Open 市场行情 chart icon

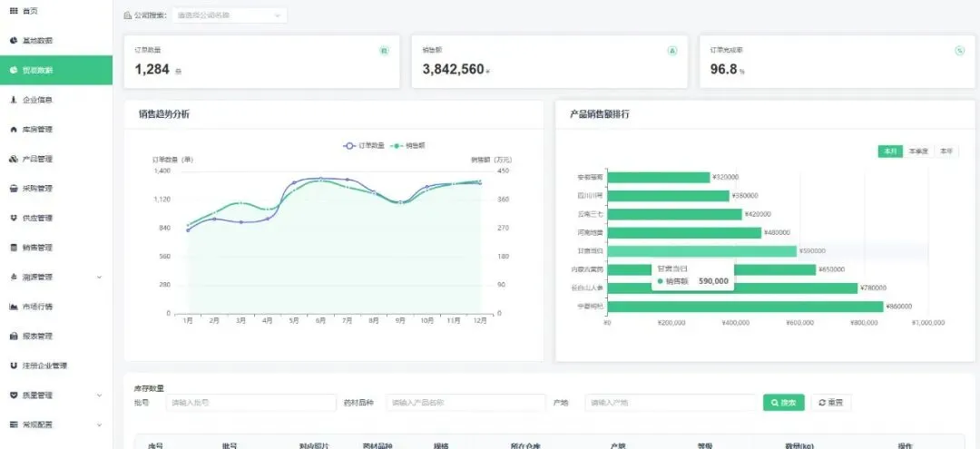click(14, 307)
